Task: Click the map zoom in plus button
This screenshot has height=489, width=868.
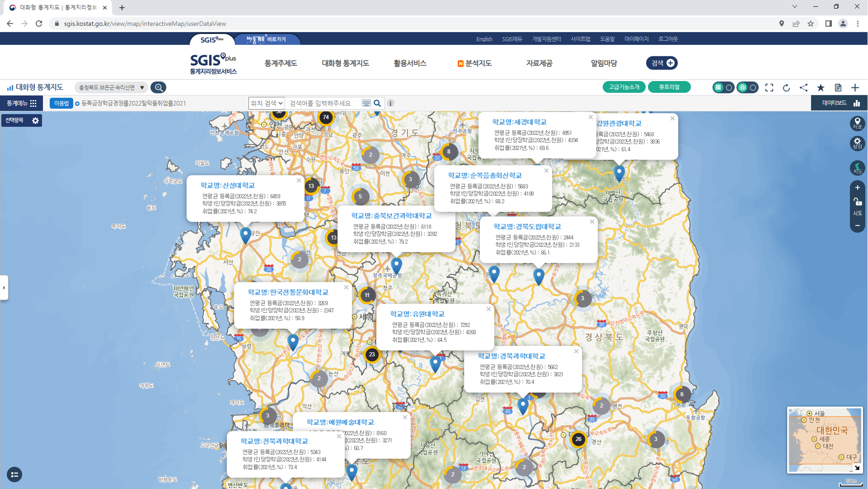Action: (x=857, y=188)
